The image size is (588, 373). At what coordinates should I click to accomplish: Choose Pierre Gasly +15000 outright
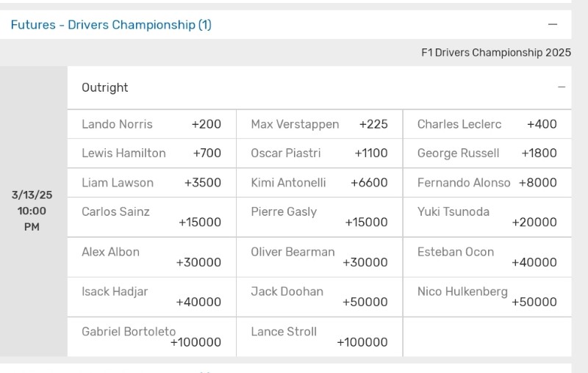point(320,217)
